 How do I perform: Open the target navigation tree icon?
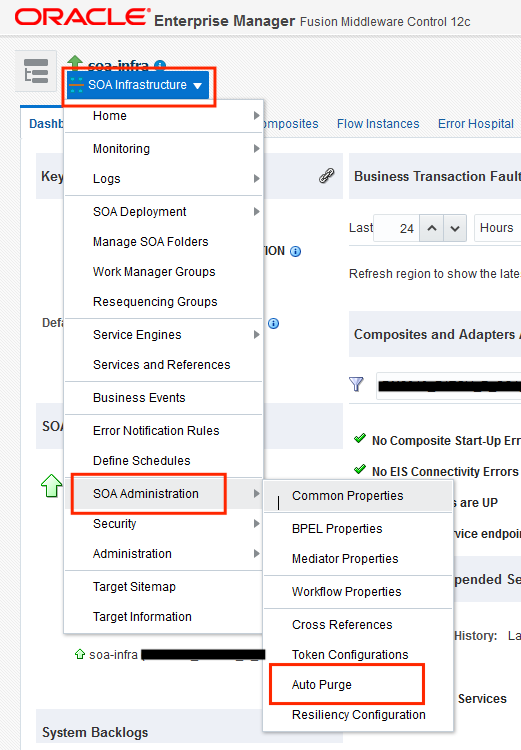36,71
